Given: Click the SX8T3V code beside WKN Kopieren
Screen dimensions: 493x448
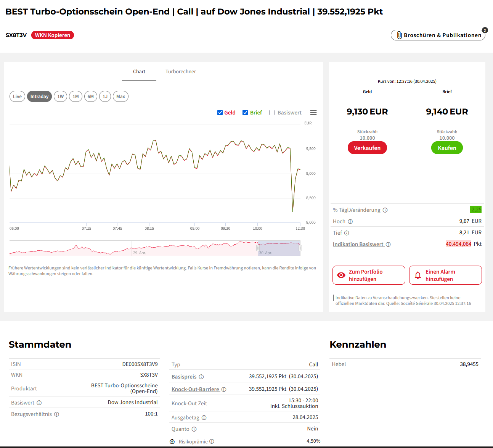Looking at the screenshot, I should click(x=16, y=35).
